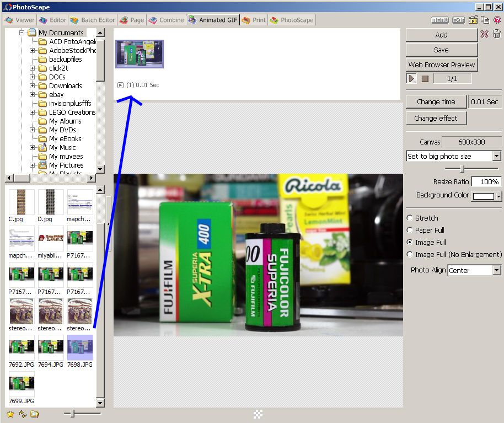Expand the My DVDs folder node
Screen dimensions: 504x423
click(x=32, y=130)
